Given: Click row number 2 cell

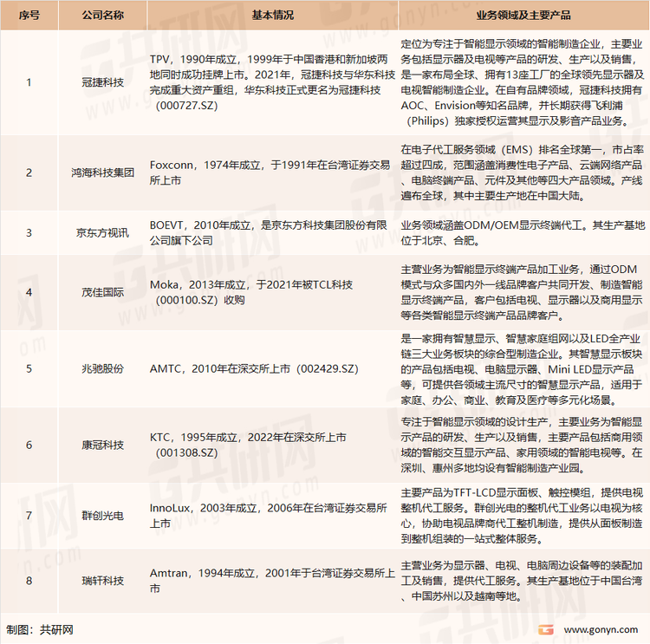Looking at the screenshot, I should point(29,172).
